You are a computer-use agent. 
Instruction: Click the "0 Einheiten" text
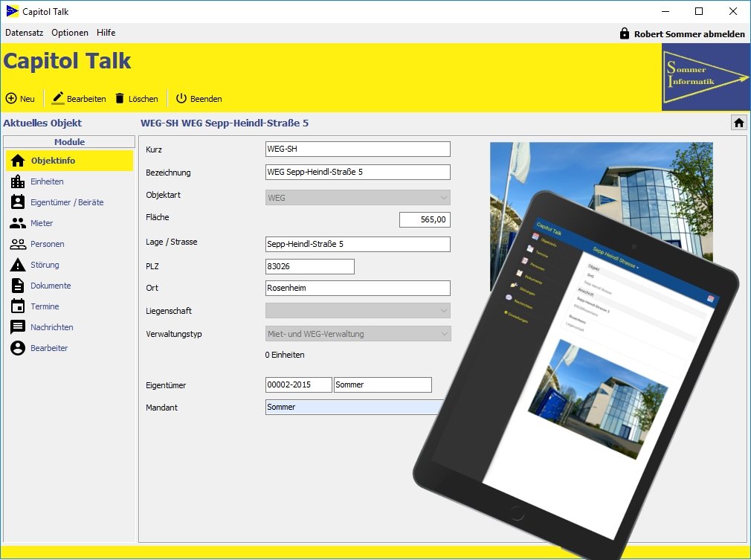click(285, 355)
